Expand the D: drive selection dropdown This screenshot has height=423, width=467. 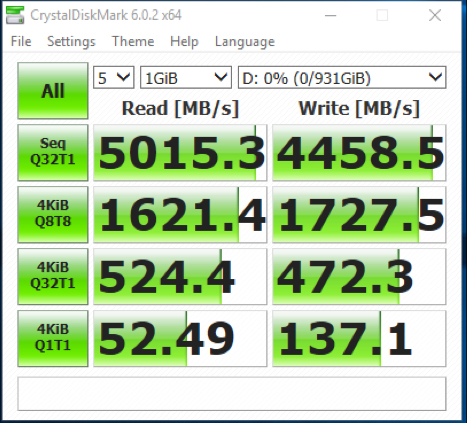click(342, 78)
